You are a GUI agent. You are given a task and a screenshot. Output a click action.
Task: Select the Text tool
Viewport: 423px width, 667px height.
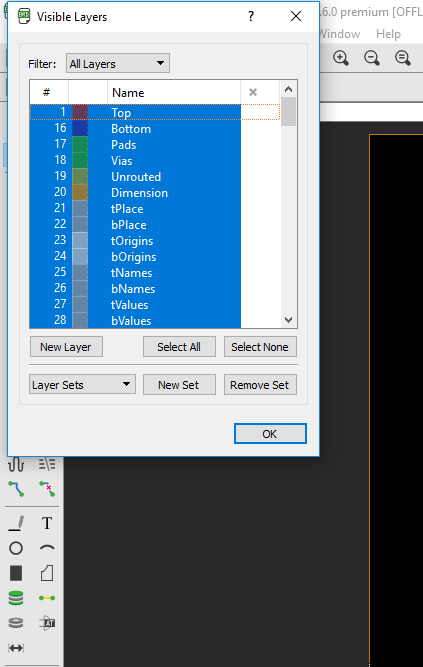point(47,523)
